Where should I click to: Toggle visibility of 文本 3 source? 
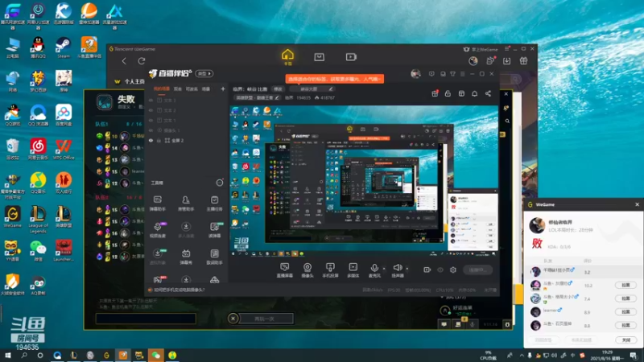[x=151, y=100]
